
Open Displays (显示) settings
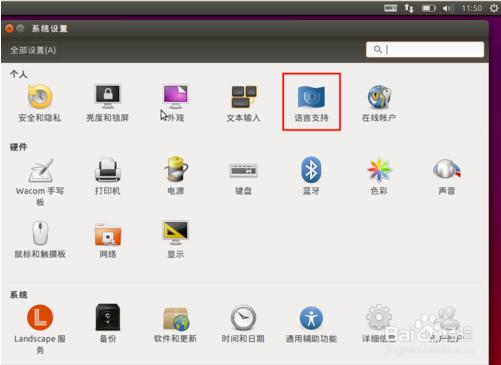(x=176, y=239)
